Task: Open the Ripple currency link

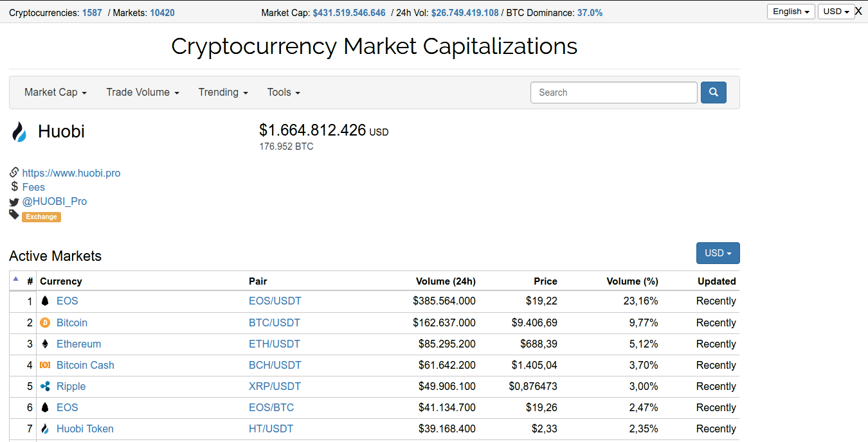Action: [x=71, y=386]
